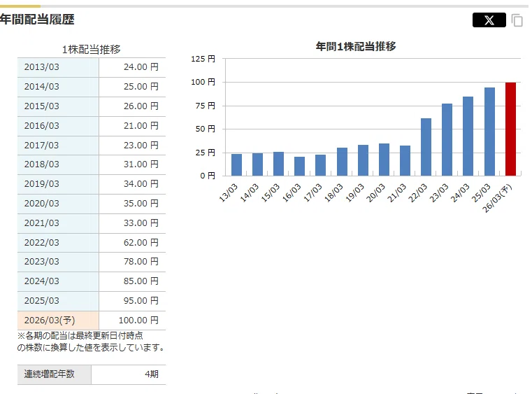This screenshot has width=532, height=394.
Task: Click the blue 23/03 chart bar
Action: pyautogui.click(x=447, y=139)
